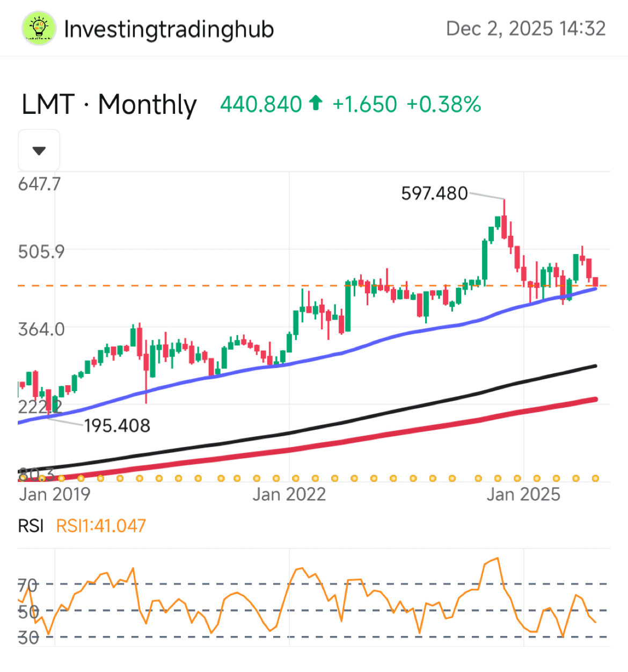Select the LMT Monthly chart title
This screenshot has width=628, height=672.
tap(109, 104)
